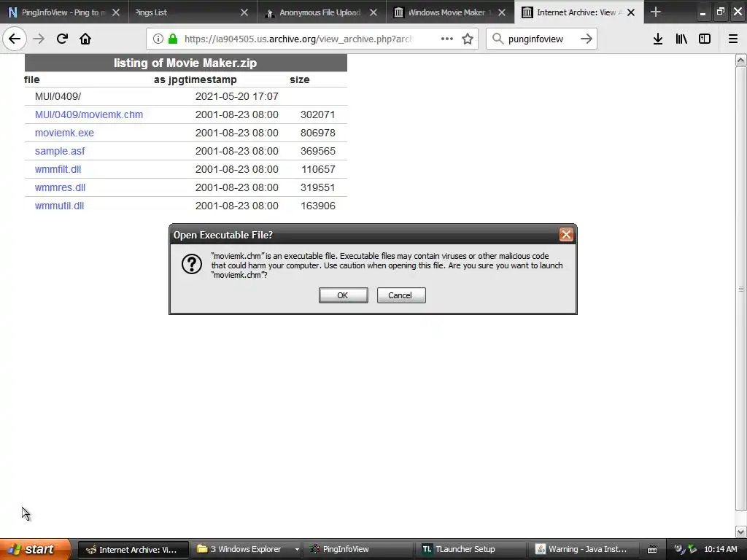Open the Library bookmarks and history icon
The width and height of the screenshot is (747, 560).
[x=681, y=39]
